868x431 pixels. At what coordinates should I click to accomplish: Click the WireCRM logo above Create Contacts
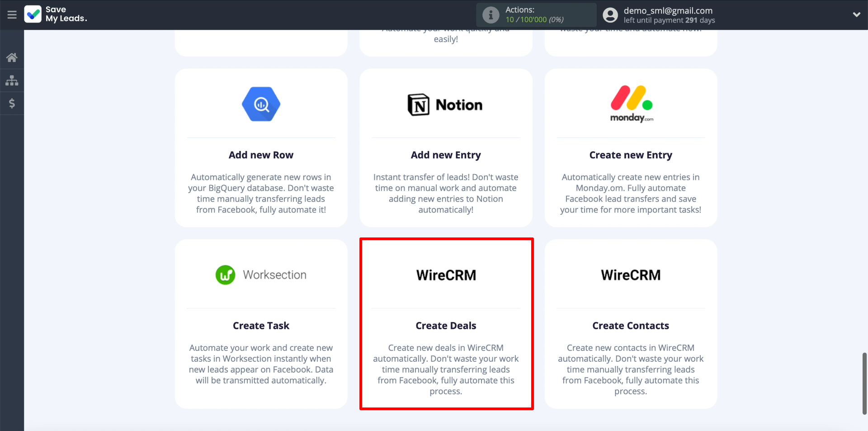(x=631, y=275)
